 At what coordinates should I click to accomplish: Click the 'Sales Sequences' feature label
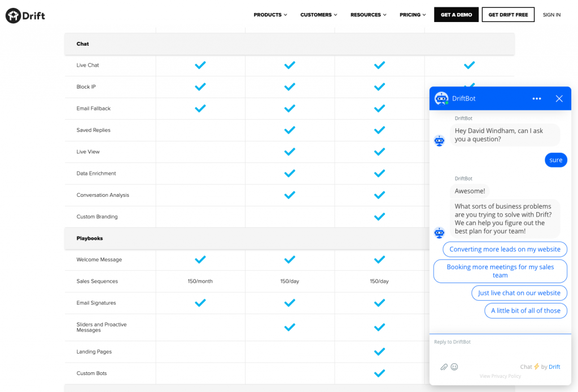97,281
